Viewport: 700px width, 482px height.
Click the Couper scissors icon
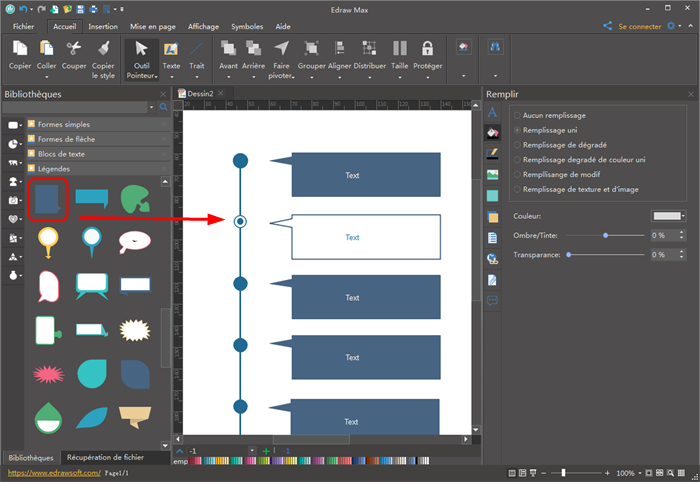(74, 48)
